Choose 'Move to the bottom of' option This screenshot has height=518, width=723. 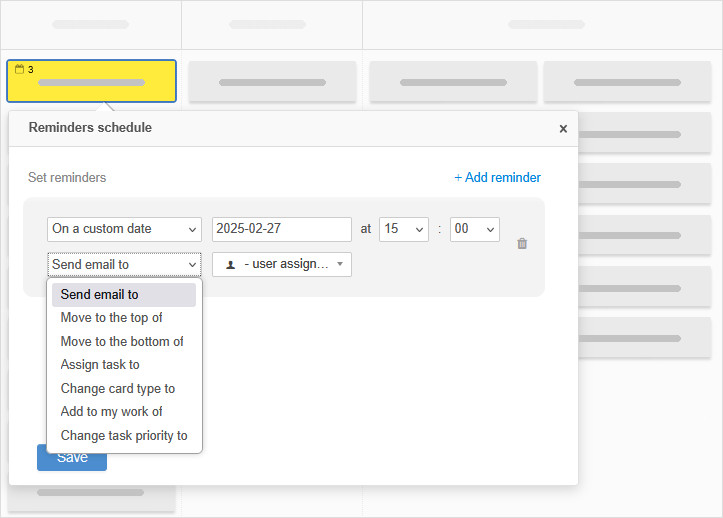124,341
